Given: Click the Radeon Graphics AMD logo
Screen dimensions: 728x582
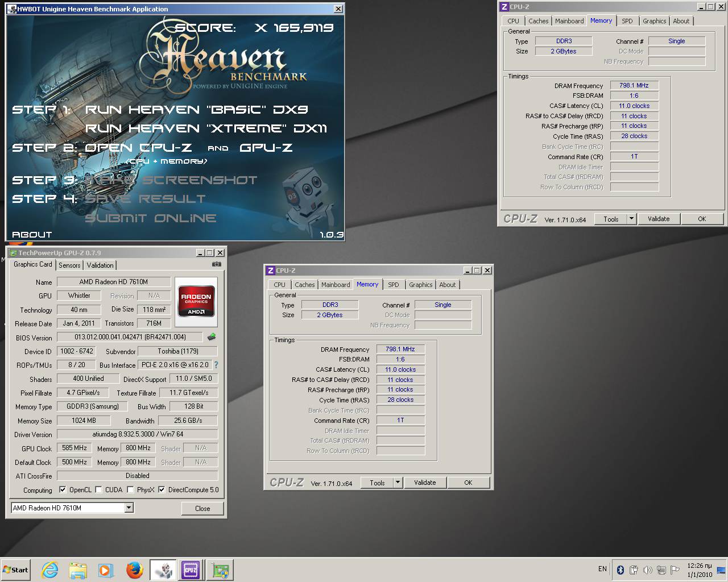Looking at the screenshot, I should pos(196,301).
